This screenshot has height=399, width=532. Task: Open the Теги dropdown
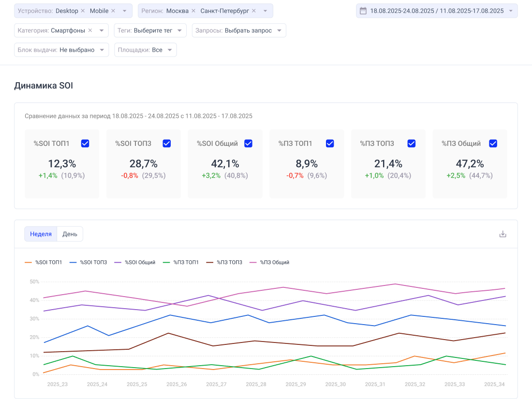point(150,30)
